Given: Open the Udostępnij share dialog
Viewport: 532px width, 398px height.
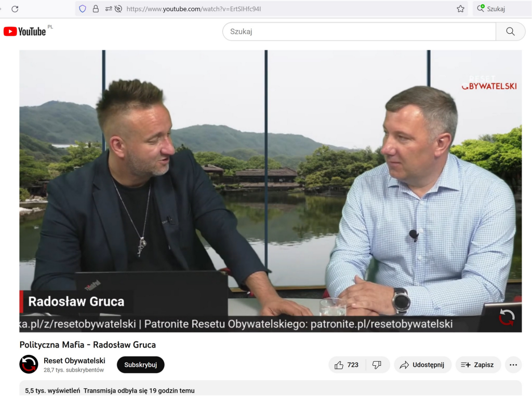Looking at the screenshot, I should click(422, 365).
